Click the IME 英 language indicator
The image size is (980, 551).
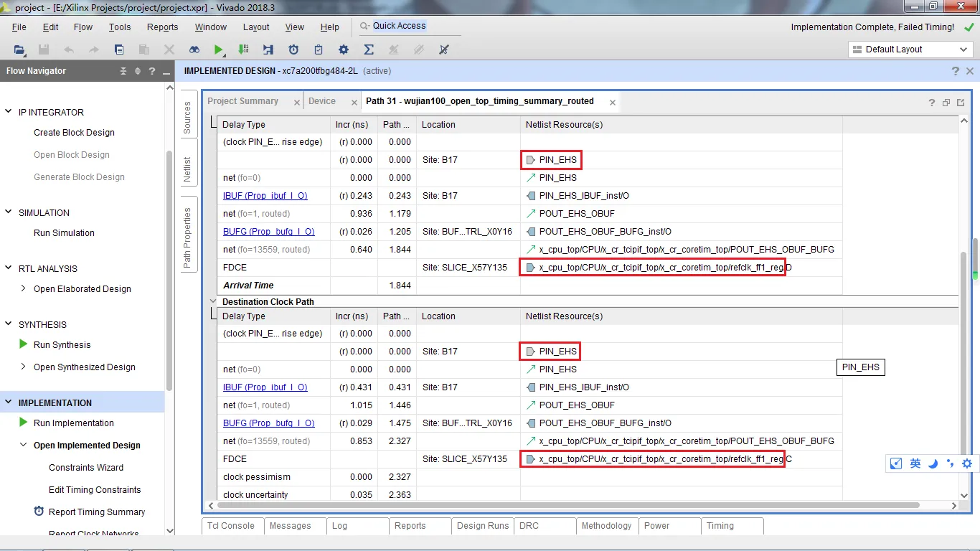click(x=915, y=463)
